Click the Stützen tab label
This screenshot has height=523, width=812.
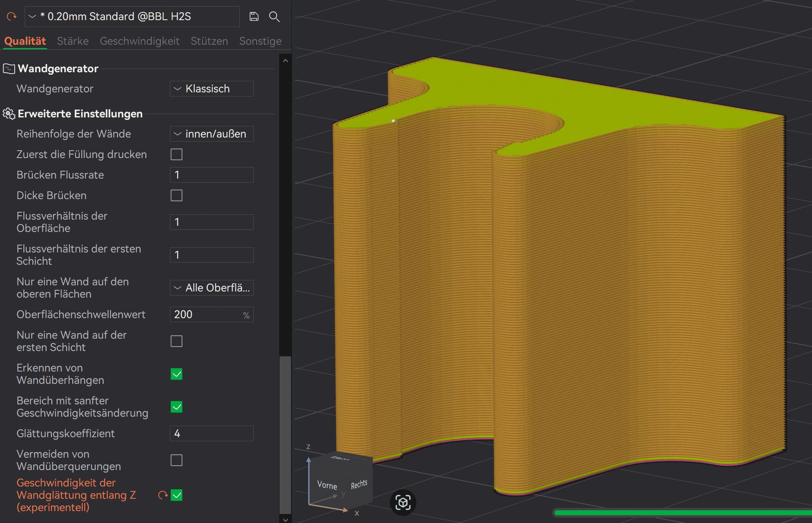[x=209, y=41]
